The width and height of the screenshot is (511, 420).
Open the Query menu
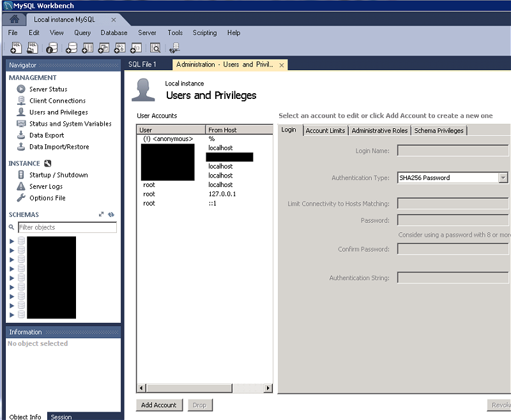click(x=82, y=33)
